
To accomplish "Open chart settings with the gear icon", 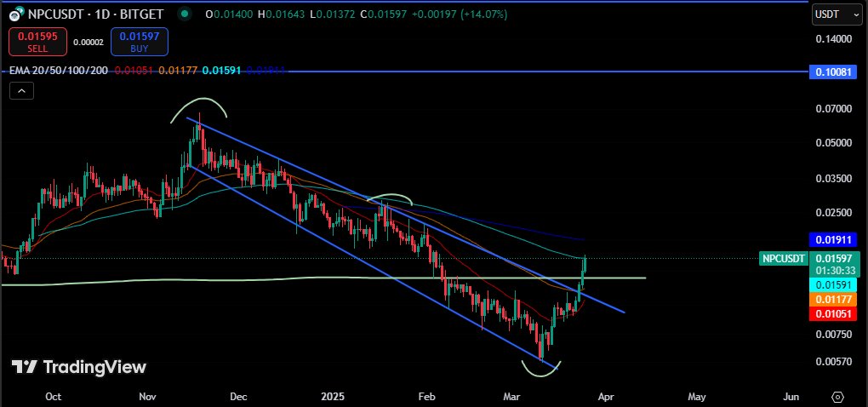I will point(837,397).
